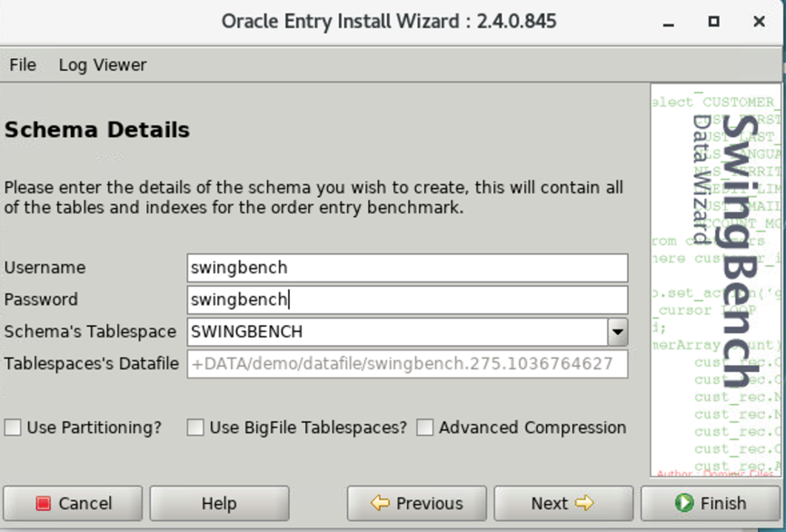Proceed with the Next button
786x532 pixels.
pyautogui.click(x=563, y=503)
